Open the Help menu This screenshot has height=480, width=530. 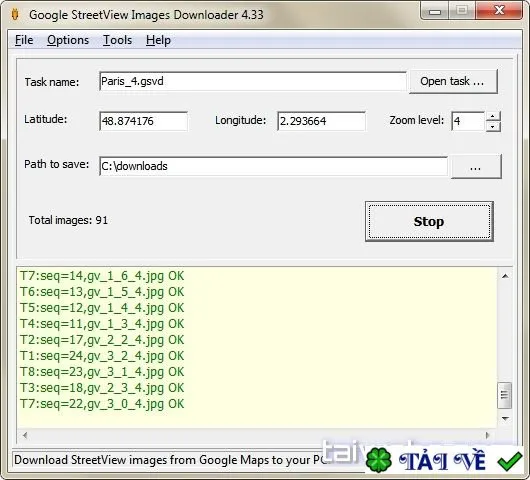158,40
